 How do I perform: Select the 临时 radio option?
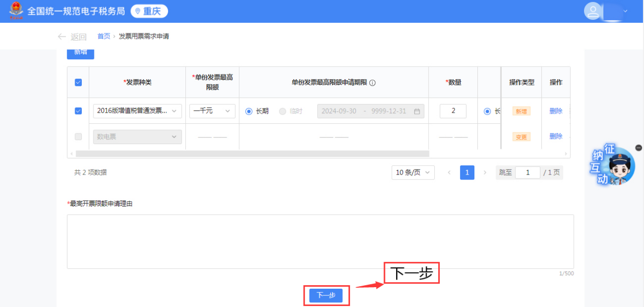point(282,111)
